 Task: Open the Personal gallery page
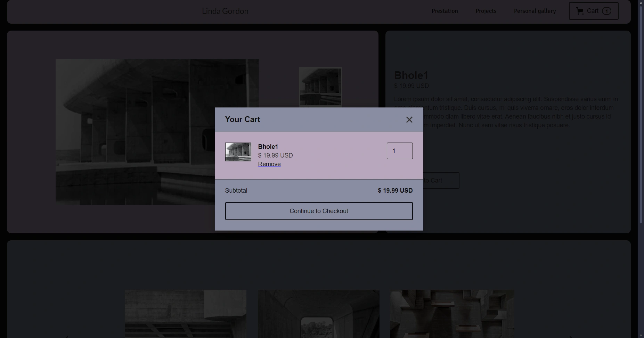click(x=535, y=11)
